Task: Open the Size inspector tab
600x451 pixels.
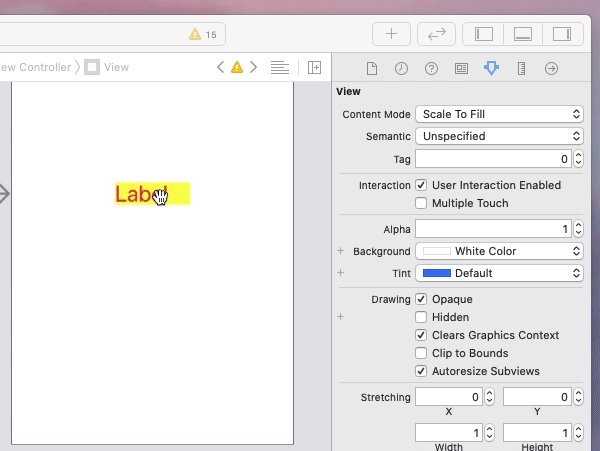Action: click(x=521, y=68)
